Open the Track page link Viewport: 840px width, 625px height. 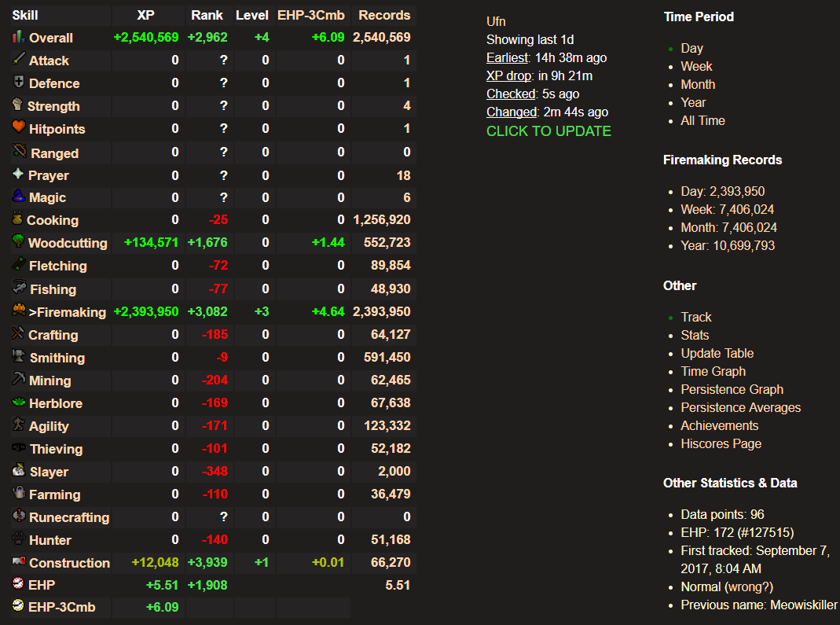click(696, 318)
